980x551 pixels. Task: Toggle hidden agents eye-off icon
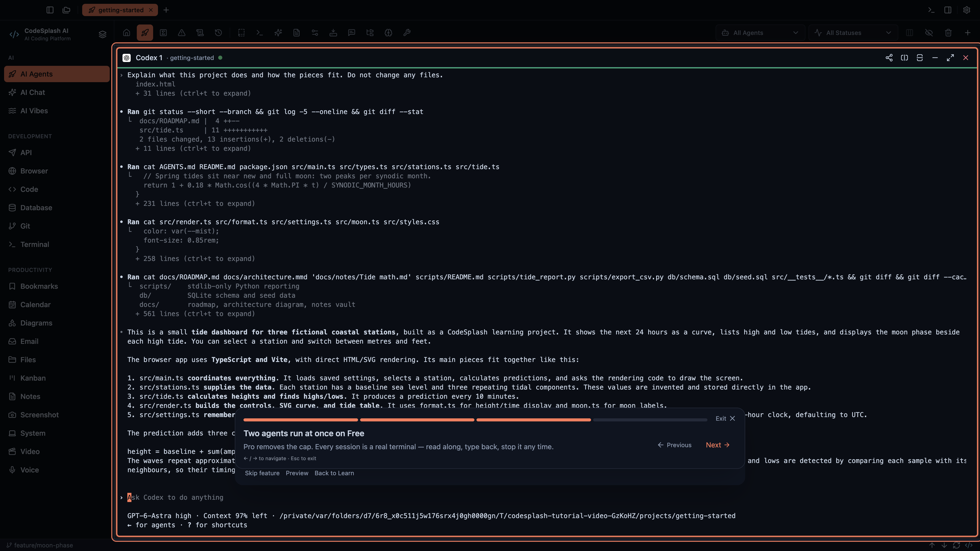tap(929, 33)
